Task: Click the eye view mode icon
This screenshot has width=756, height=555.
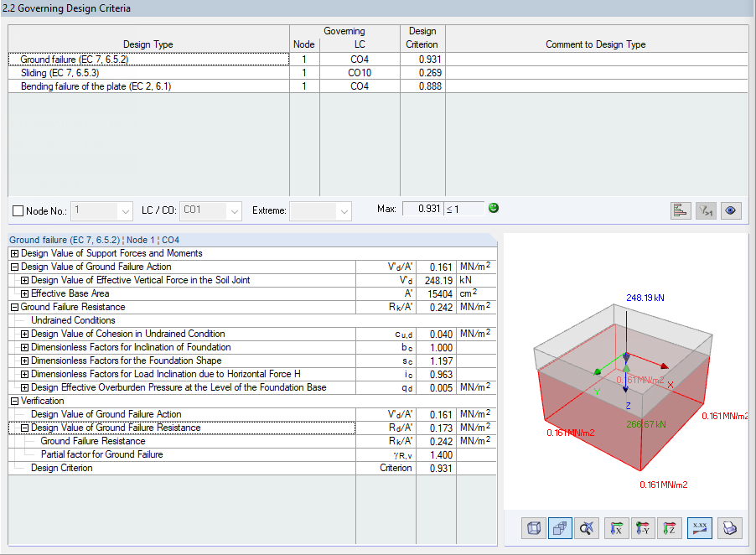Action: pos(731,210)
